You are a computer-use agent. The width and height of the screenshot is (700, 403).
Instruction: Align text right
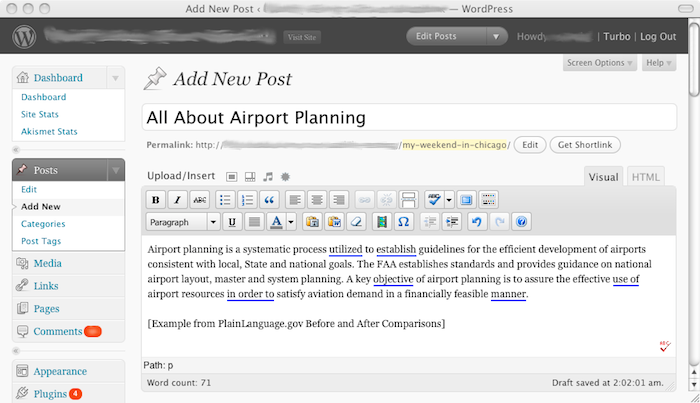(x=339, y=200)
